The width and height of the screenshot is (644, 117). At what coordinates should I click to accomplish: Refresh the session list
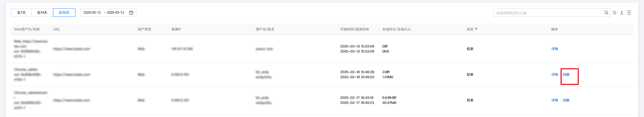(x=615, y=13)
